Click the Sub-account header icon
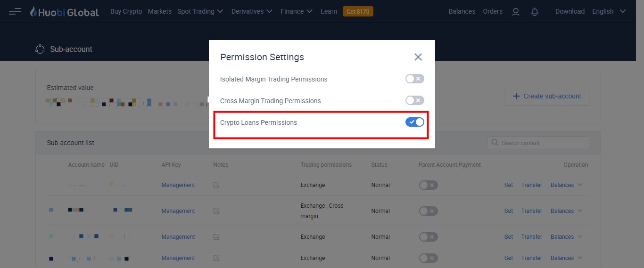 (40, 49)
